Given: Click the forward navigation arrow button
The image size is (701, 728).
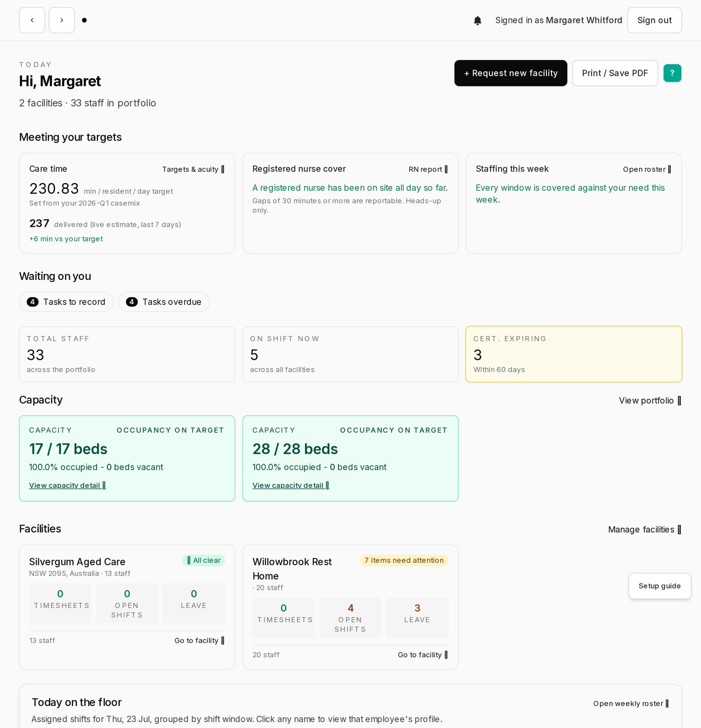Looking at the screenshot, I should [62, 20].
